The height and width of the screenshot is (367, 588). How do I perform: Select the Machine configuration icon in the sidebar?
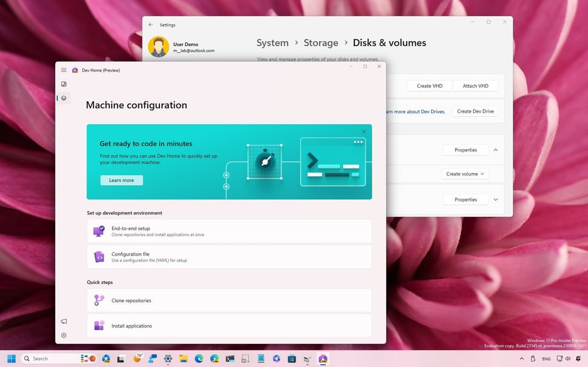tap(64, 98)
